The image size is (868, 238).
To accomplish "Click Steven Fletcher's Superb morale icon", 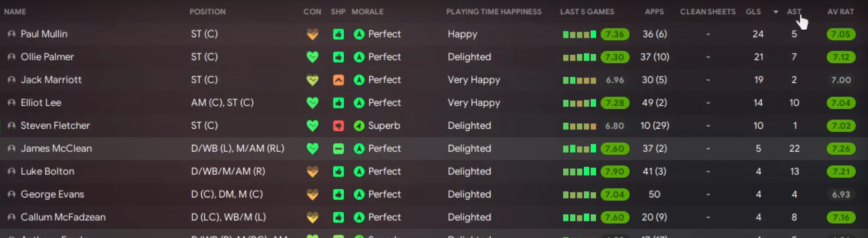I will (x=359, y=126).
